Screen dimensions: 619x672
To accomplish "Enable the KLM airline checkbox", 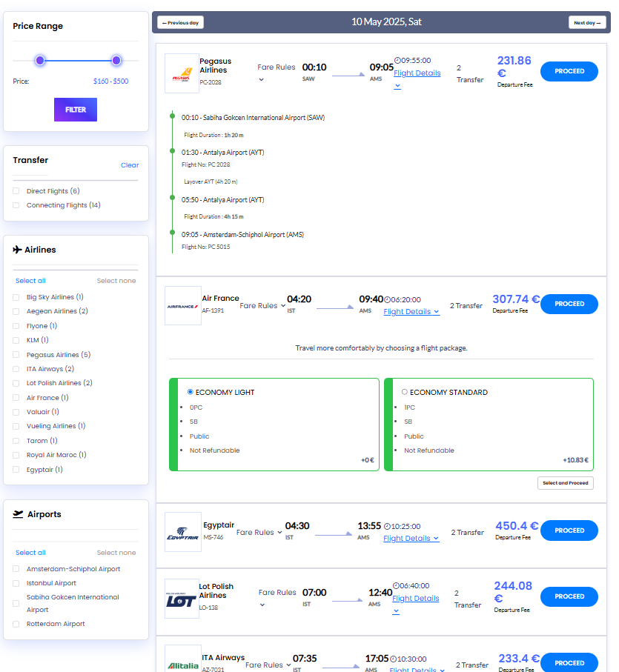I will pos(16,340).
